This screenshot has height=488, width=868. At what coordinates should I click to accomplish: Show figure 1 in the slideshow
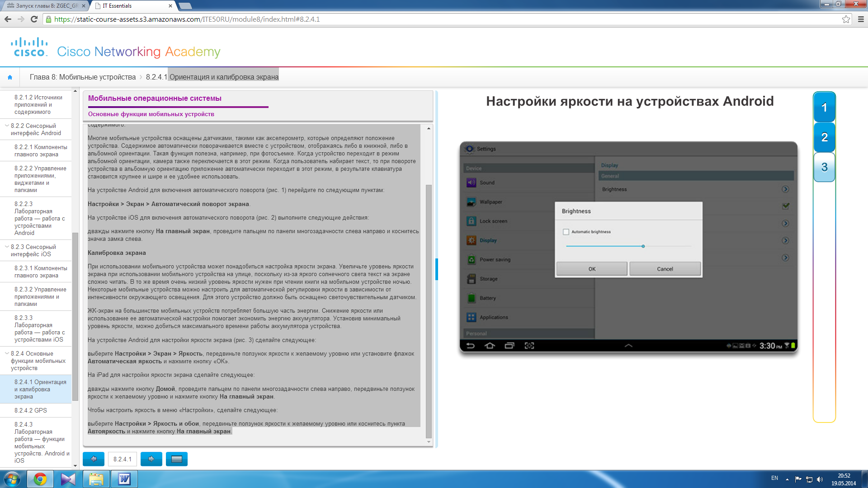[x=824, y=108]
